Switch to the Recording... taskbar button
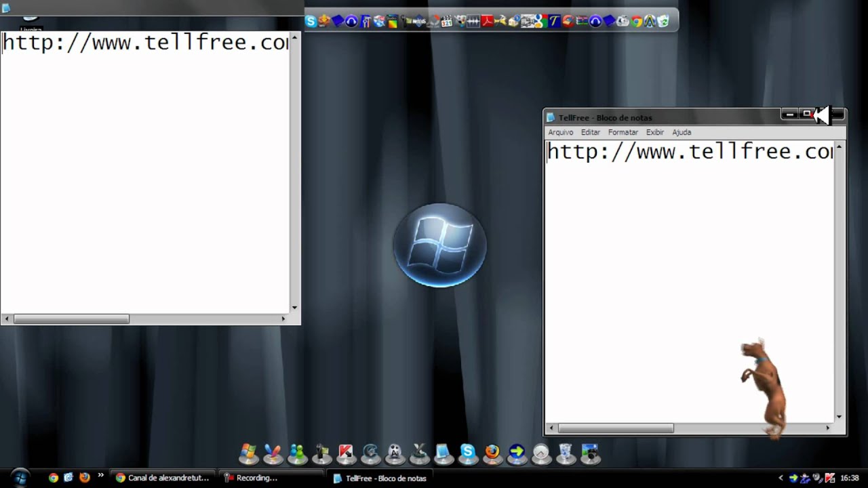 pyautogui.click(x=271, y=478)
